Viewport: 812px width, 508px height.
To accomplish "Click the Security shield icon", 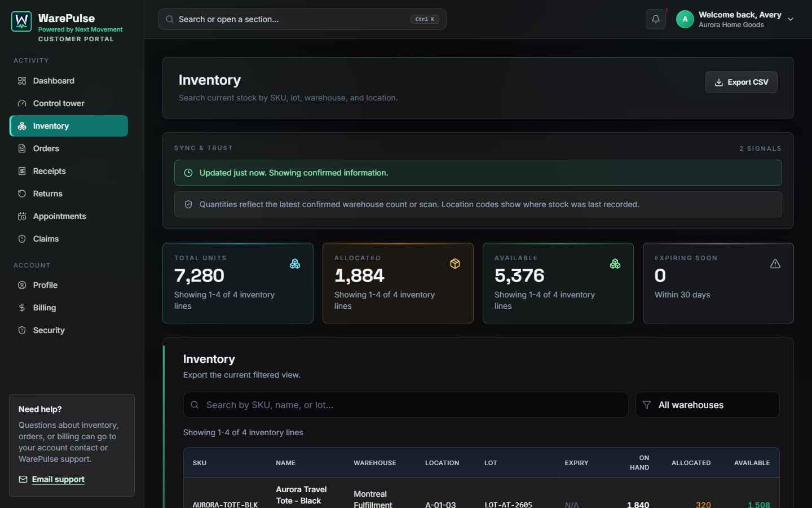I will [x=22, y=330].
